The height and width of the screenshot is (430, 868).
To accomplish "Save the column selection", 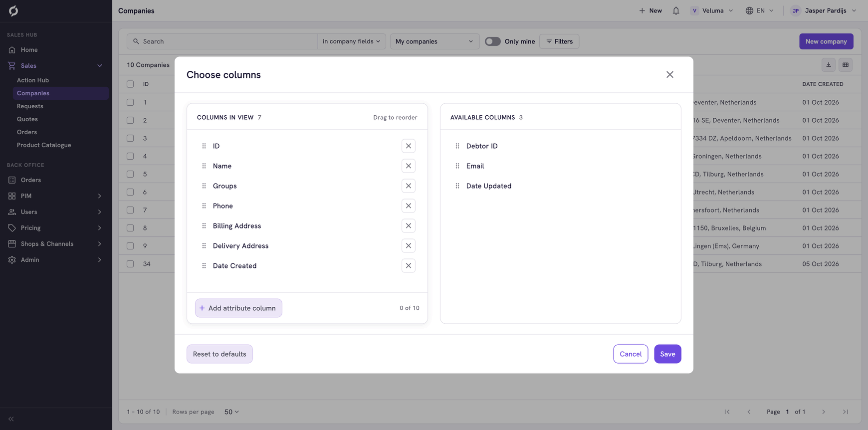I will pos(667,354).
